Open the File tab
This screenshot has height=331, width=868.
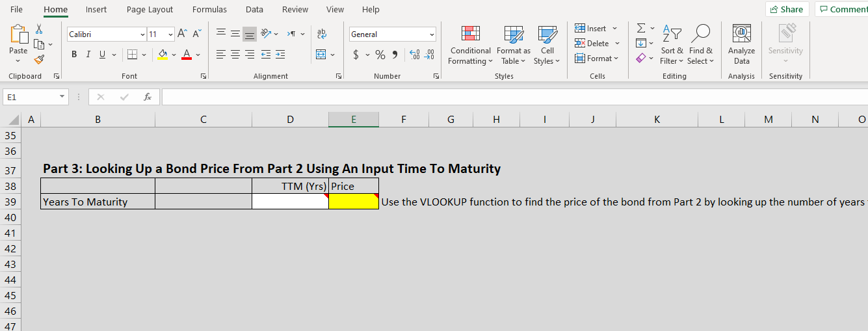(16, 9)
